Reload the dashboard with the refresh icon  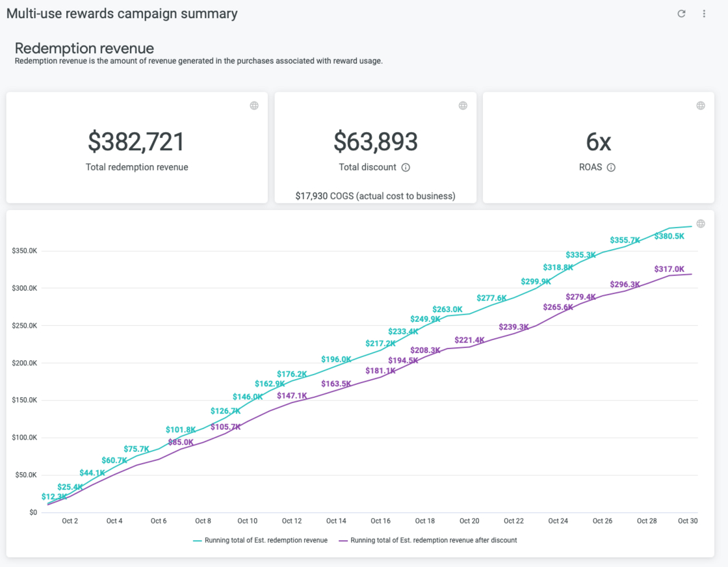(681, 14)
